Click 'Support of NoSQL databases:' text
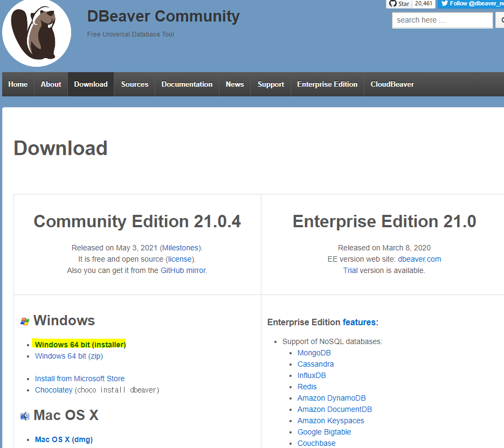Viewport: 504px width, 448px height. click(x=332, y=341)
